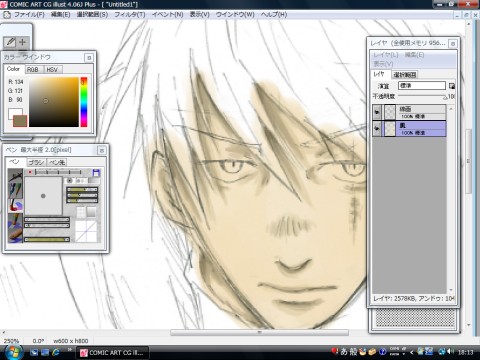
Task: Adjust the layer opacity slider
Action: pyautogui.click(x=423, y=96)
